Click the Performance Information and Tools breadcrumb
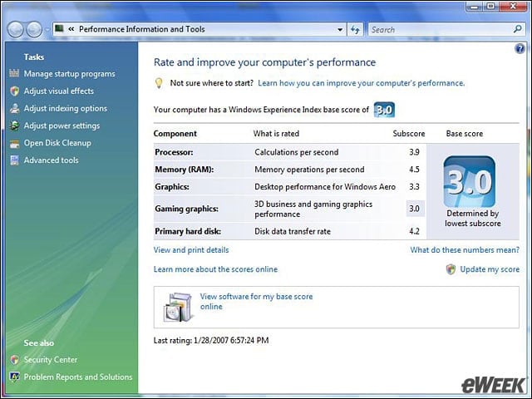The width and height of the screenshot is (532, 399). (142, 29)
